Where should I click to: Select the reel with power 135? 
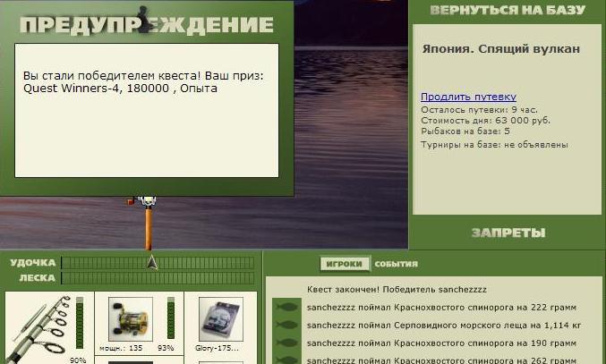coord(131,319)
